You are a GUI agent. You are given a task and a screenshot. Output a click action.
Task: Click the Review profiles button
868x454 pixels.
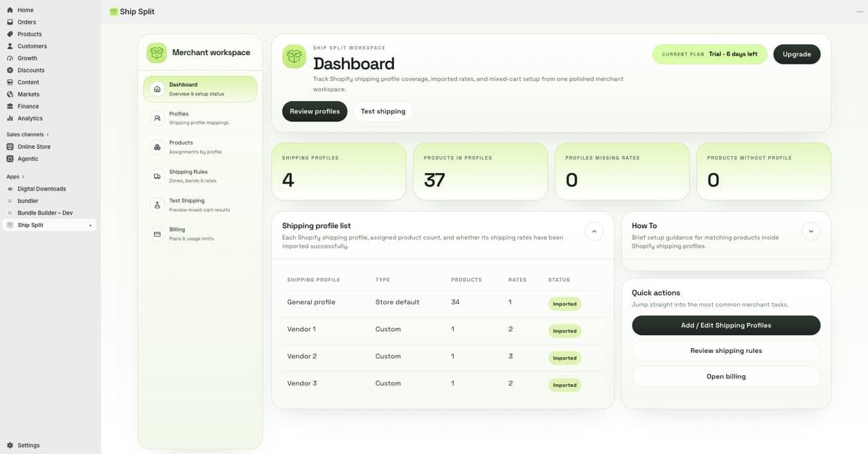315,111
